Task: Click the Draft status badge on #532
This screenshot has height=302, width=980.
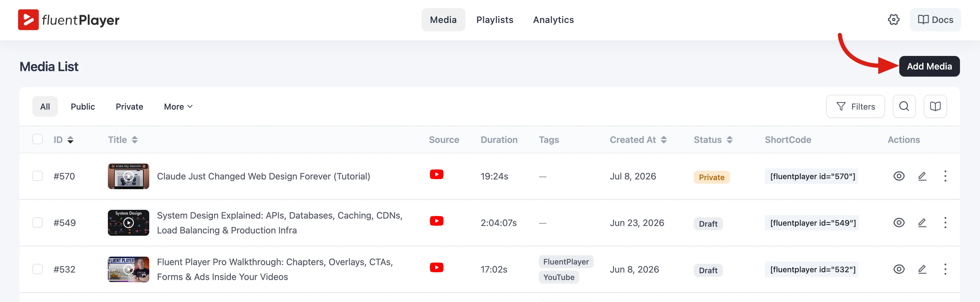Action: coord(708,270)
